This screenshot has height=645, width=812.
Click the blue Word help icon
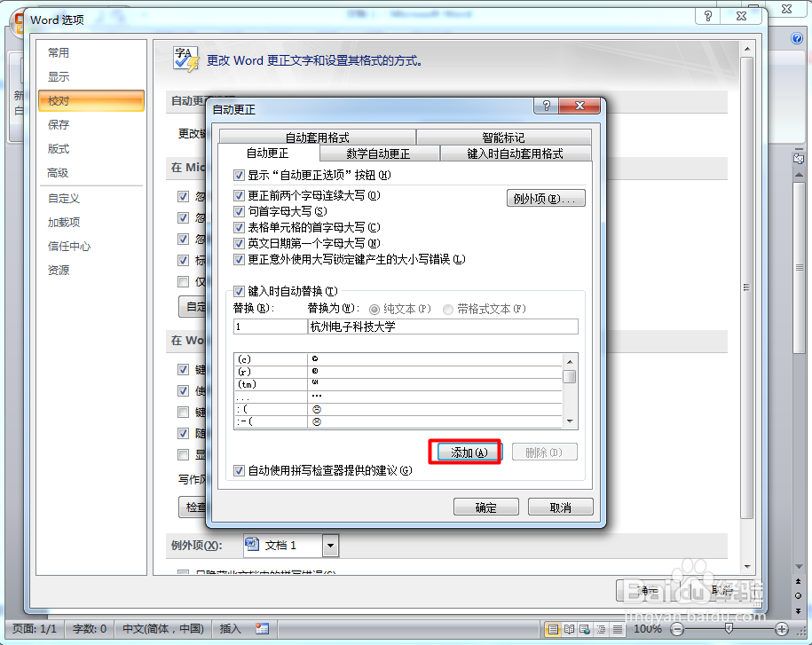[797, 38]
